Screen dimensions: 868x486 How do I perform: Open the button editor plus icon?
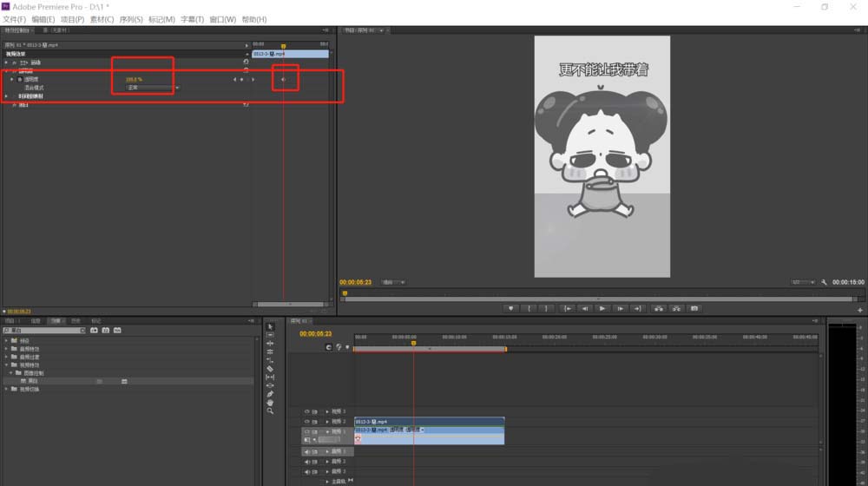[859, 311]
